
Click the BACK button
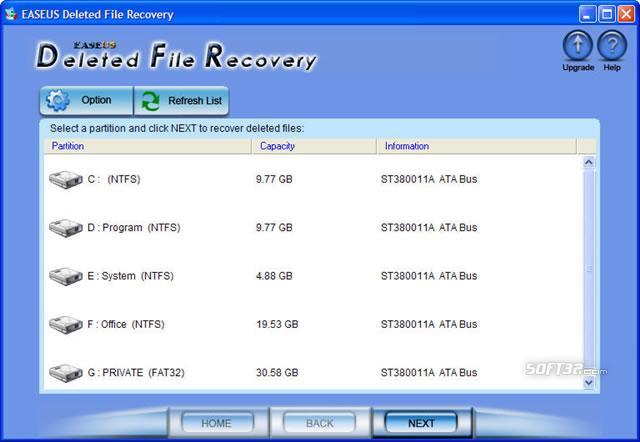tap(319, 423)
